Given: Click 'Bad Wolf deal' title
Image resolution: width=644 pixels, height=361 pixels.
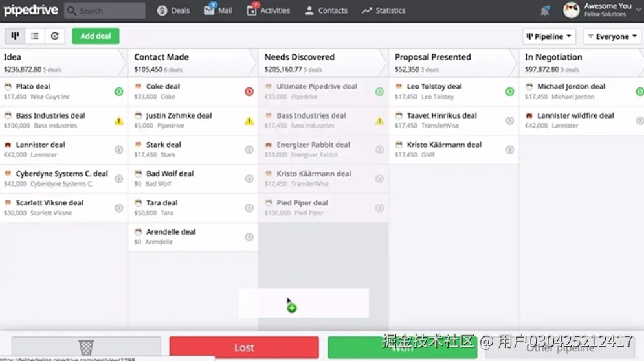Looking at the screenshot, I should tap(170, 174).
